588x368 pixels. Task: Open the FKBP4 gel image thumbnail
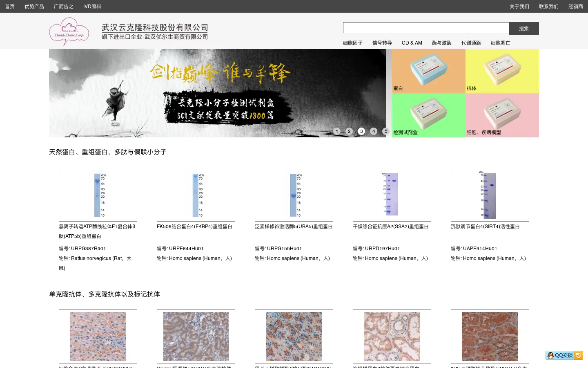point(196,194)
